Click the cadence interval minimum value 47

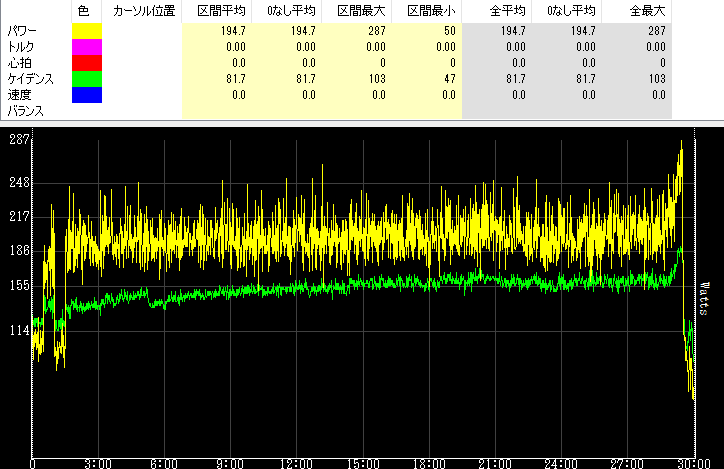(x=450, y=79)
